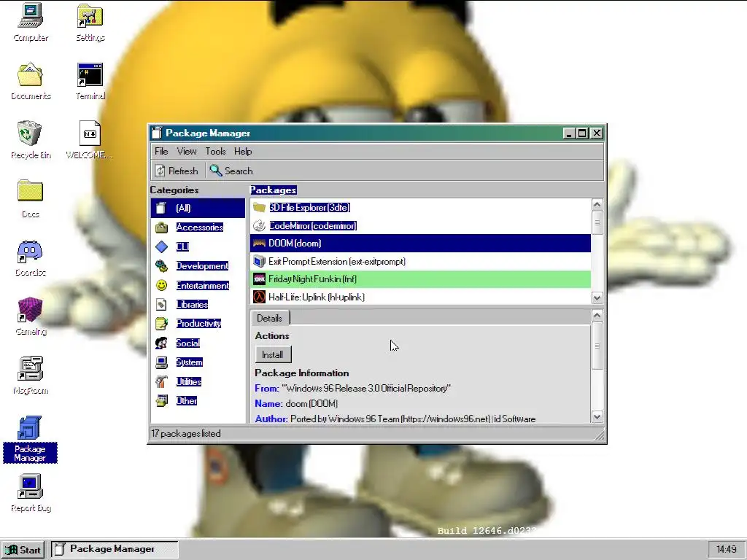Viewport: 747px width, 560px height.
Task: Click the CodeMirror package icon
Action: (x=259, y=226)
